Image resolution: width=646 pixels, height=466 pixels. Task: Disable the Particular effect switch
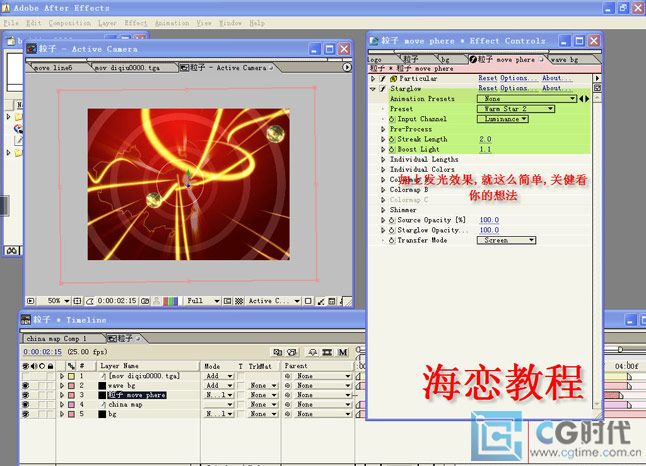click(382, 78)
